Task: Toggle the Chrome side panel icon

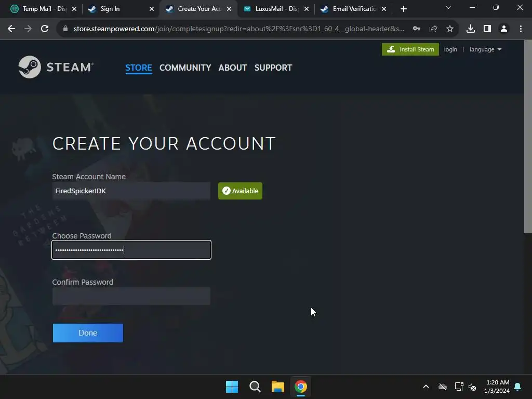Action: point(487,29)
